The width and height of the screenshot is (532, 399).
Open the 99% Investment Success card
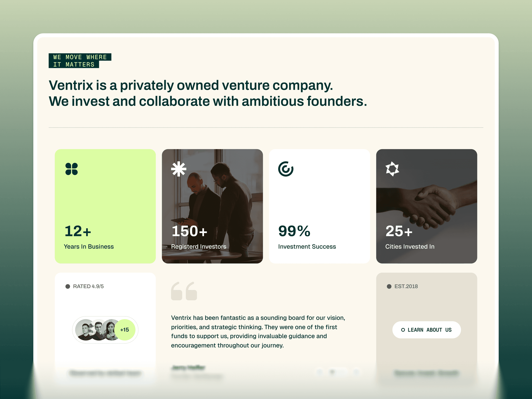pos(320,206)
